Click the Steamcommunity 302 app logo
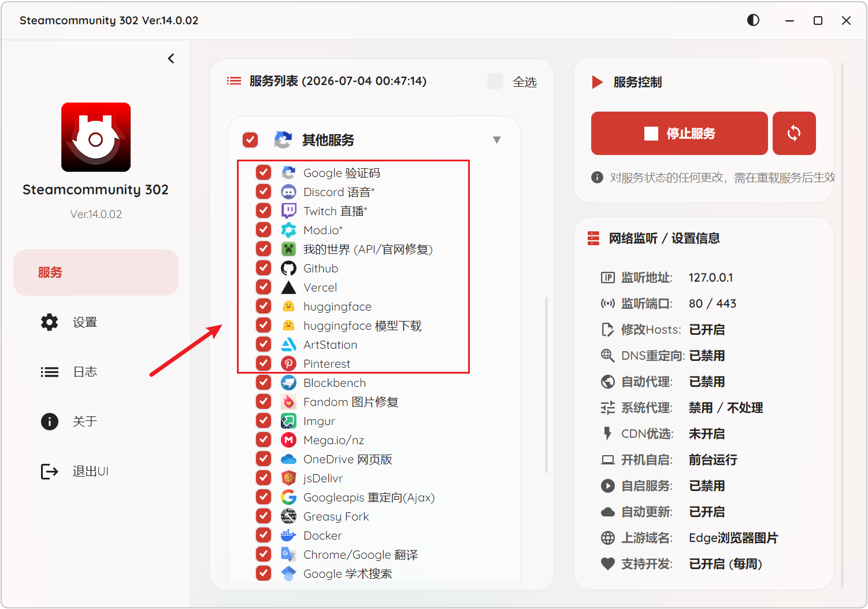 pos(96,137)
